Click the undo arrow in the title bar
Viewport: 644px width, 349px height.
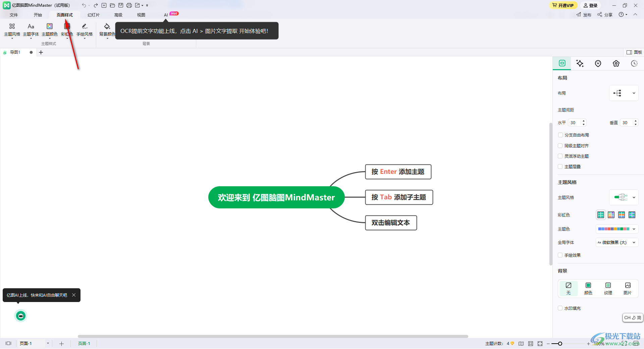tap(84, 5)
